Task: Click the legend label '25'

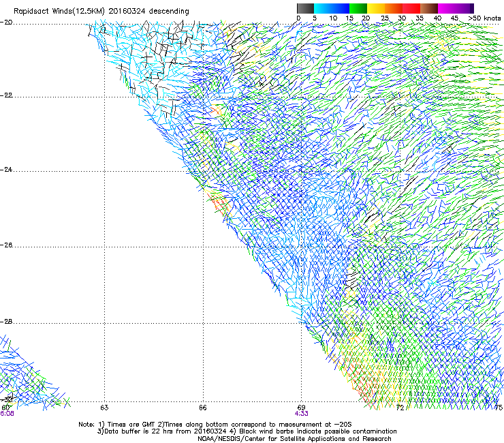Action: pos(385,18)
